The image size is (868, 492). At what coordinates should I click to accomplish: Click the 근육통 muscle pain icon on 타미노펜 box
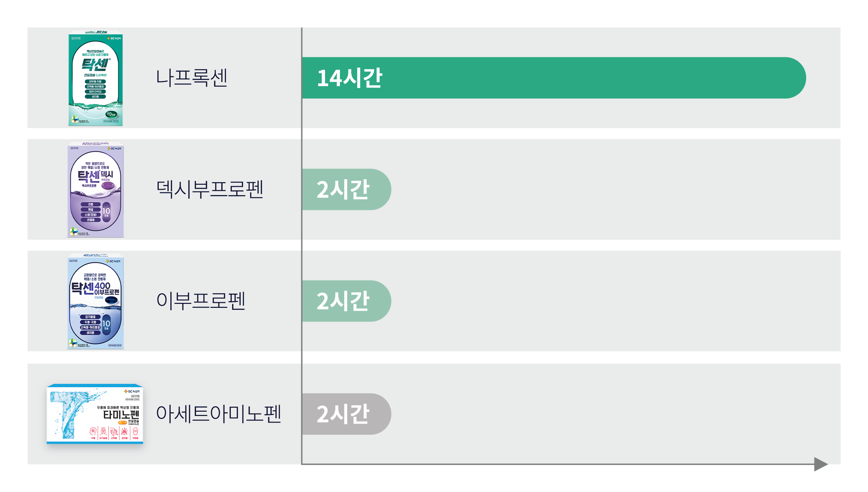[x=114, y=431]
